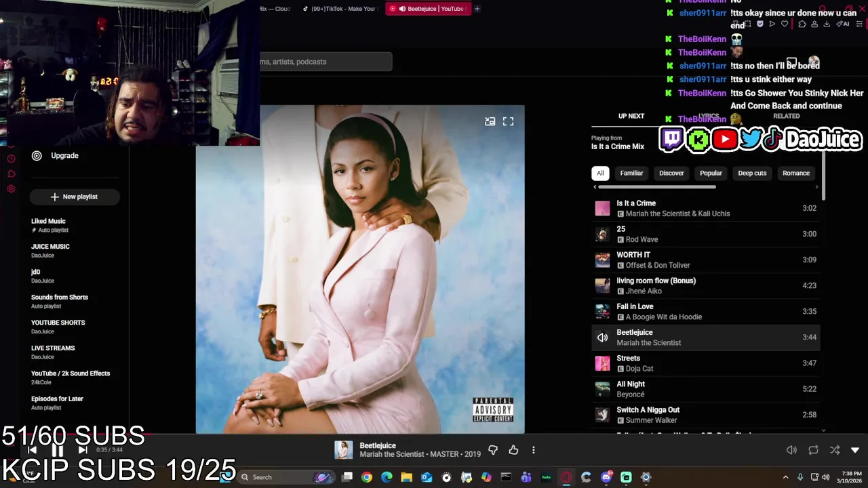Enter fullscreen from the album art corner
This screenshot has width=868, height=488.
[x=508, y=121]
